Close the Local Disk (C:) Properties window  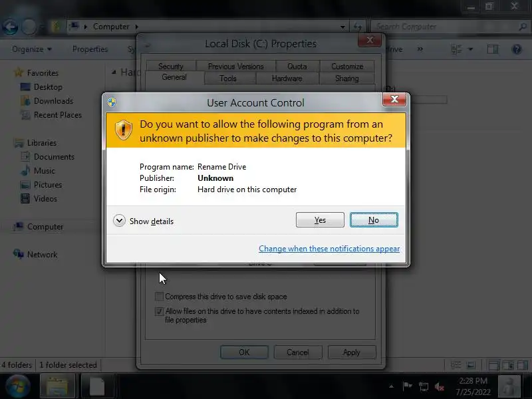[x=370, y=41]
